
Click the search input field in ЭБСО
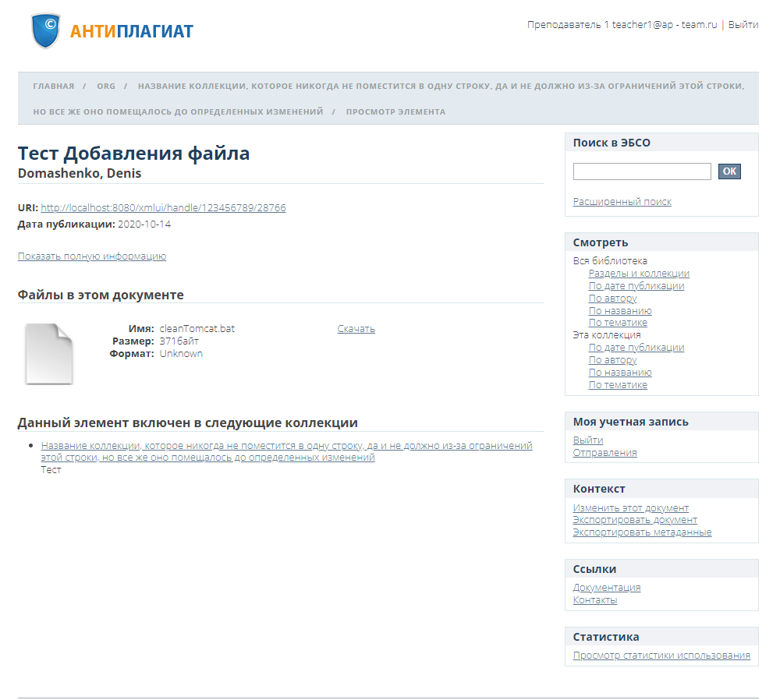[x=641, y=171]
